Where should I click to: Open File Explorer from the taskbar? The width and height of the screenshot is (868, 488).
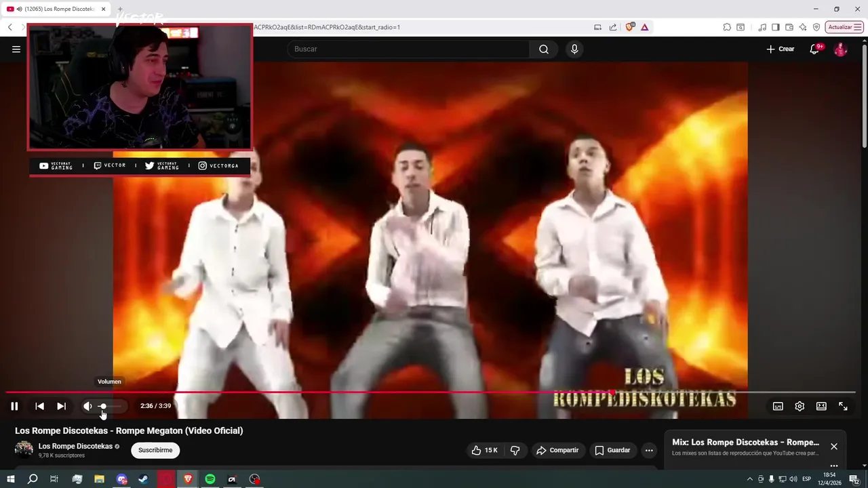pyautogui.click(x=99, y=479)
